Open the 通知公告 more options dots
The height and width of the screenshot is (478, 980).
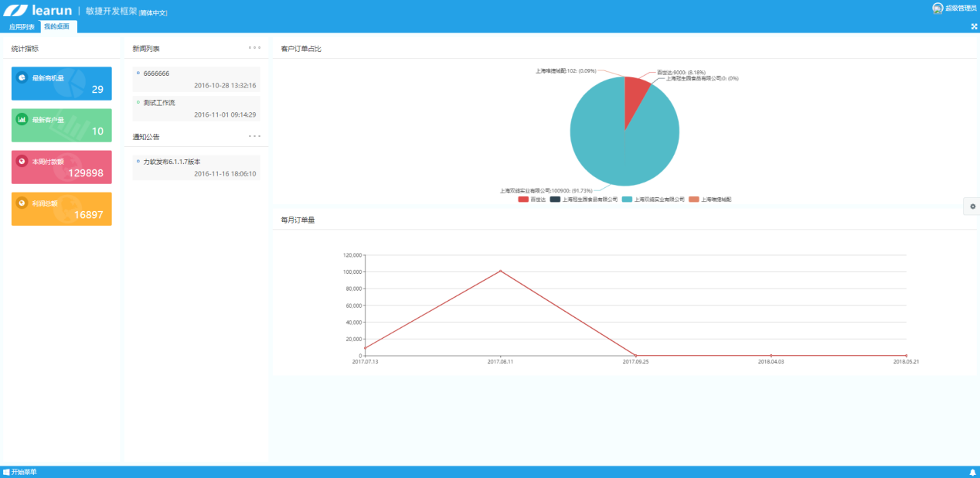(x=254, y=136)
